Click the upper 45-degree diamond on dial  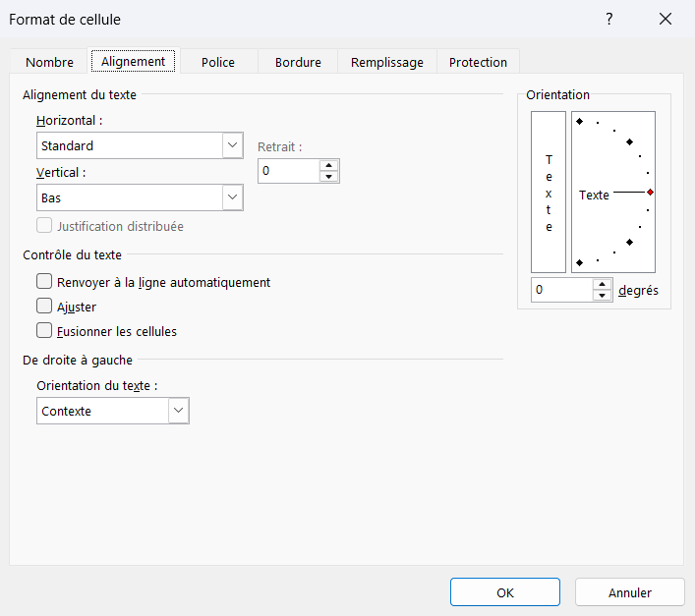629,141
